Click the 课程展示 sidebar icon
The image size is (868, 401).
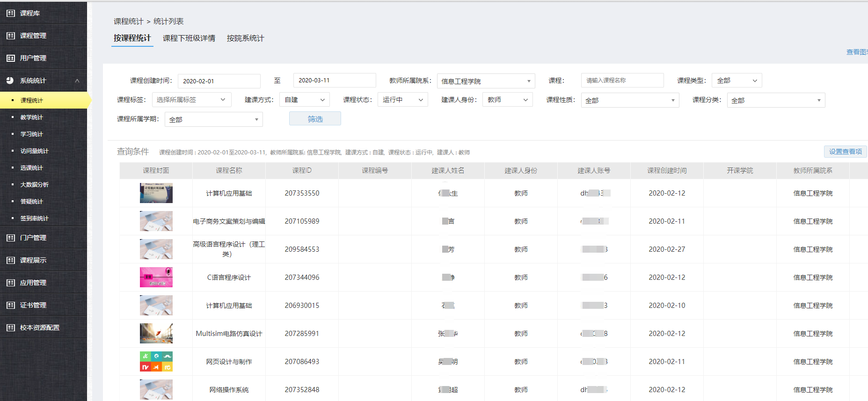[11, 260]
